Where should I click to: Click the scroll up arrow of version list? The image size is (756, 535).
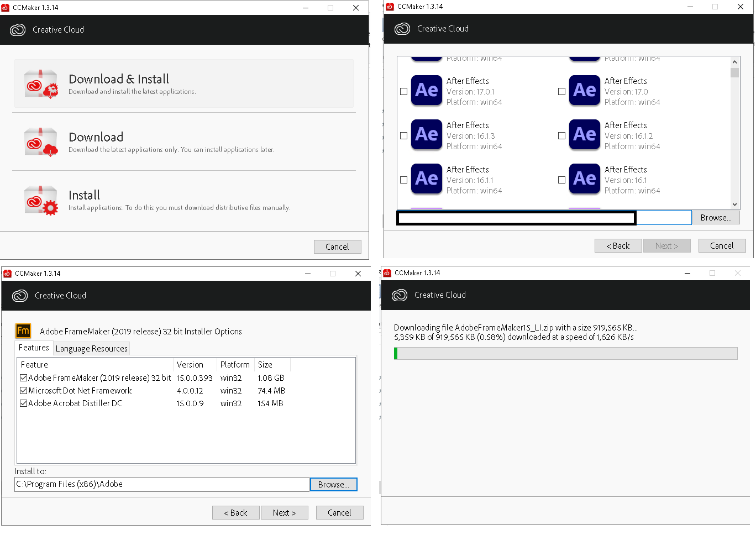[x=734, y=62]
